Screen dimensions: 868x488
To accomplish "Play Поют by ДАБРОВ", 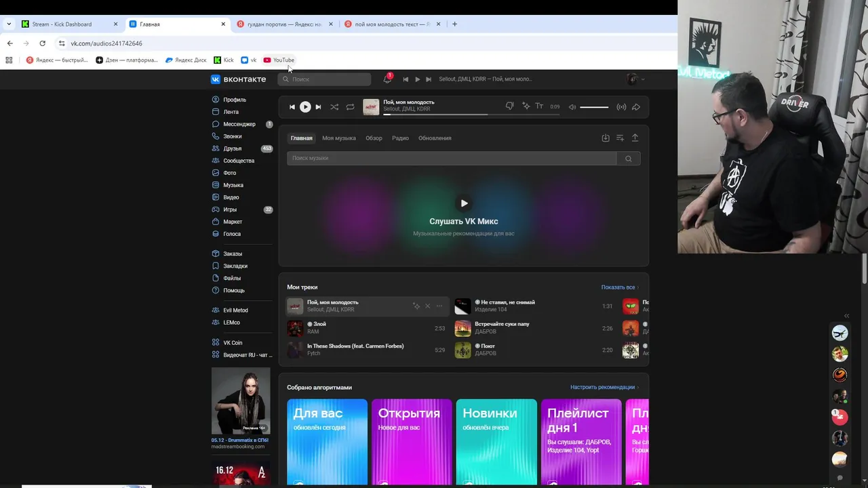I will click(462, 350).
